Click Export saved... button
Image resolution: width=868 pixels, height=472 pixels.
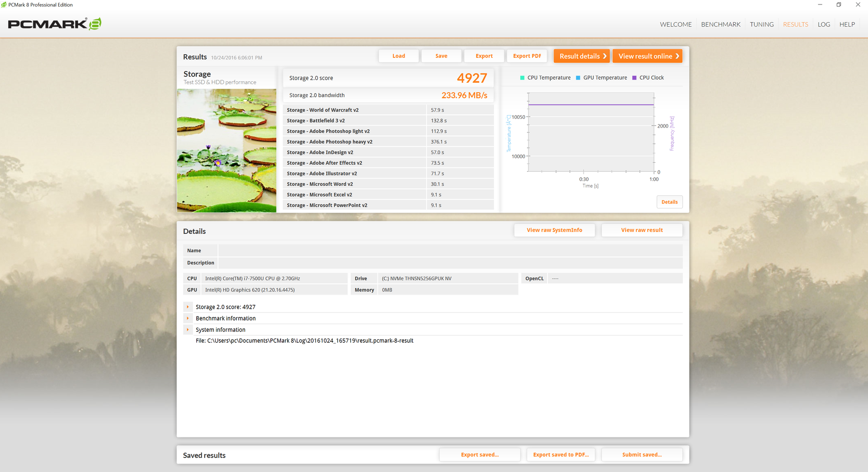click(480, 455)
